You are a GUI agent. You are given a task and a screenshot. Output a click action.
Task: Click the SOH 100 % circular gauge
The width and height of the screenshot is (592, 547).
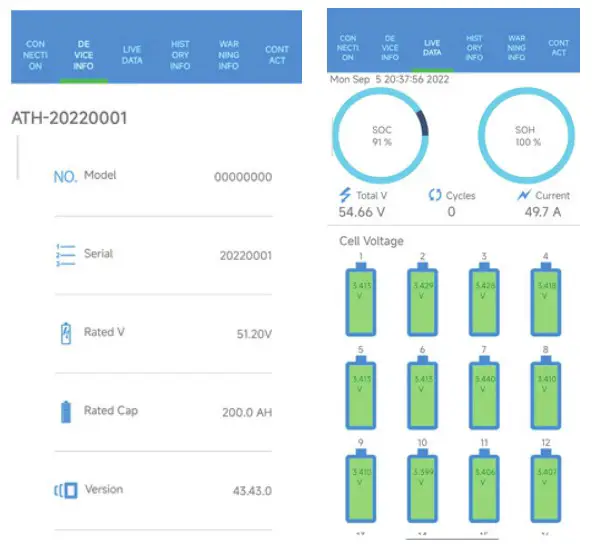pos(526,136)
